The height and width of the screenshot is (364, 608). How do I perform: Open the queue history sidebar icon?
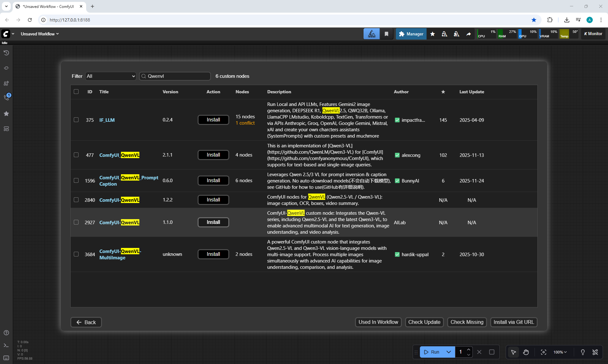tap(6, 53)
